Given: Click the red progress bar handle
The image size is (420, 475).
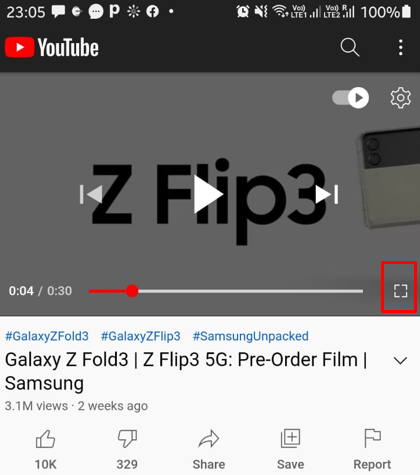Looking at the screenshot, I should click(132, 291).
